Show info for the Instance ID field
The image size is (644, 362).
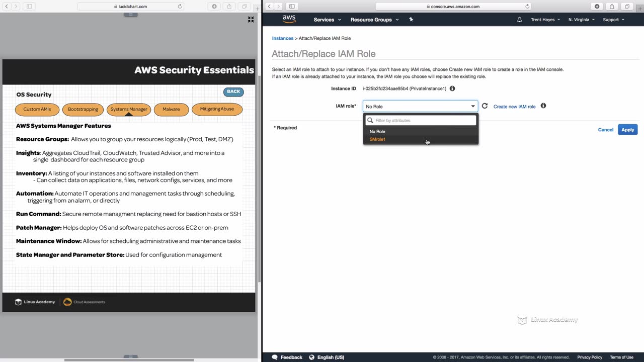(452, 88)
